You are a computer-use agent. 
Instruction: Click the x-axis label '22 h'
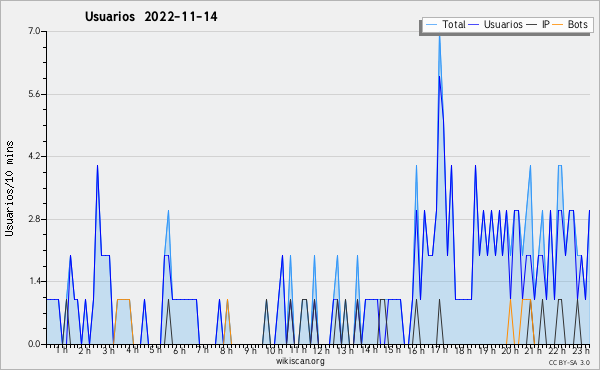(557, 350)
